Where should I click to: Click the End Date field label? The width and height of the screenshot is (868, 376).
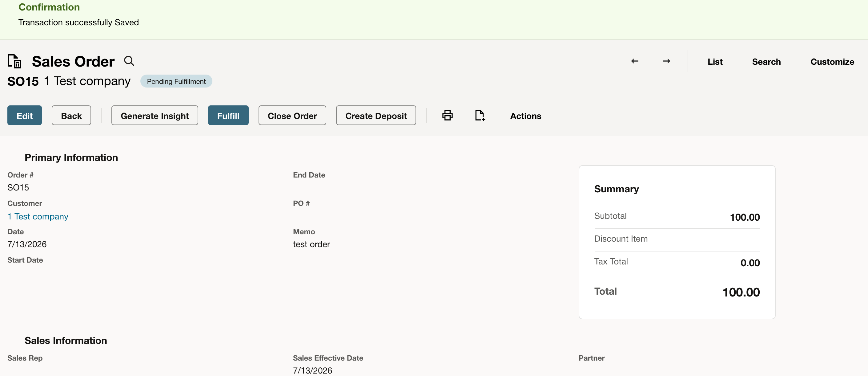(x=309, y=175)
